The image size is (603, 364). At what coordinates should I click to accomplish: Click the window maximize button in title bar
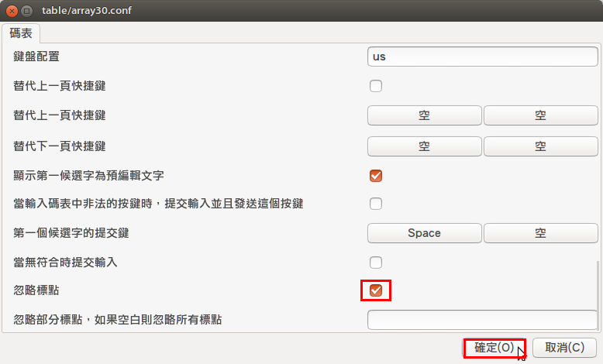26,11
